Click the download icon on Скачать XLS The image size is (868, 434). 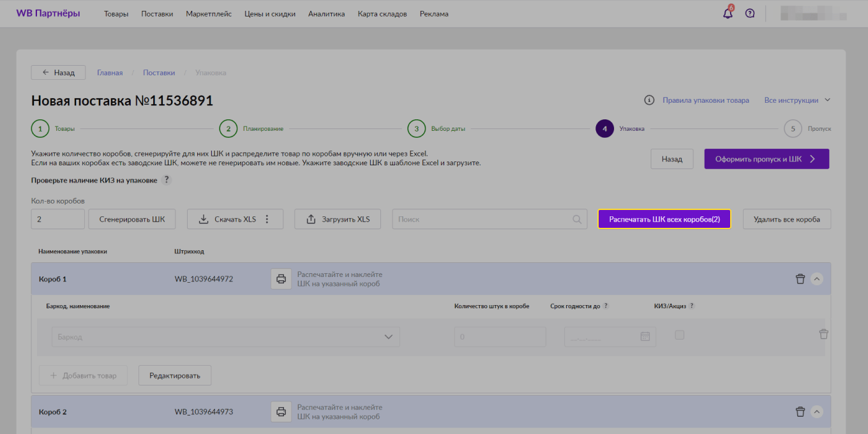click(x=204, y=218)
